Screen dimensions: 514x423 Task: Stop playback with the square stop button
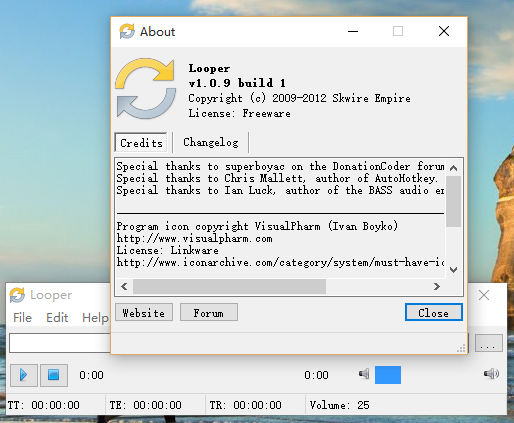(x=54, y=375)
